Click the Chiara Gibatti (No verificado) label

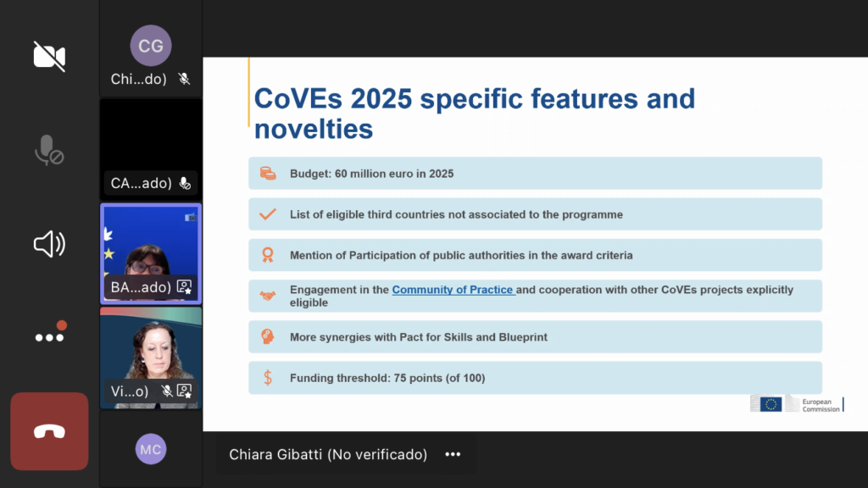pos(328,455)
